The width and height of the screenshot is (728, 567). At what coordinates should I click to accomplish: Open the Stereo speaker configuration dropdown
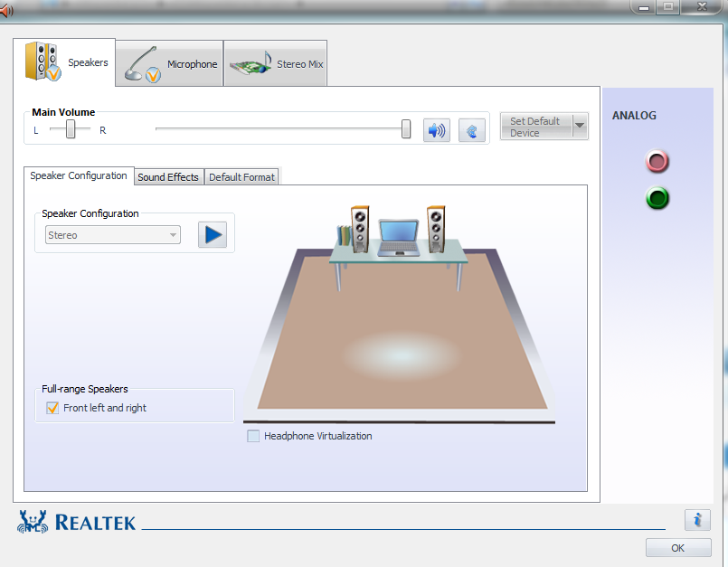point(113,235)
